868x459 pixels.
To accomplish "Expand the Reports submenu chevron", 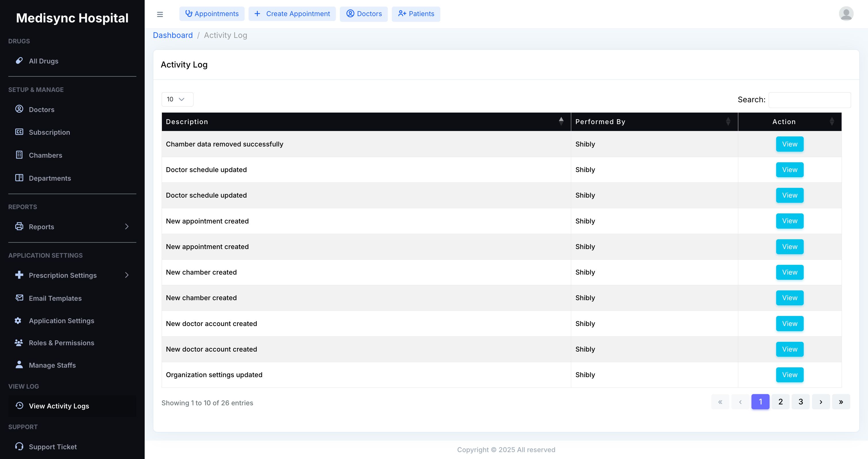I will pos(127,227).
